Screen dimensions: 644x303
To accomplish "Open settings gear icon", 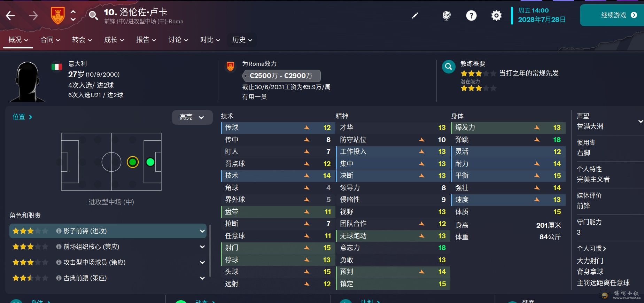I will coord(496,16).
